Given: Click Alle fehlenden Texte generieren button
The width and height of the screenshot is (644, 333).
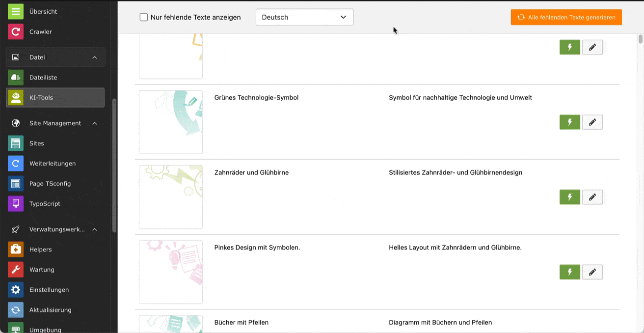Looking at the screenshot, I should tap(566, 17).
